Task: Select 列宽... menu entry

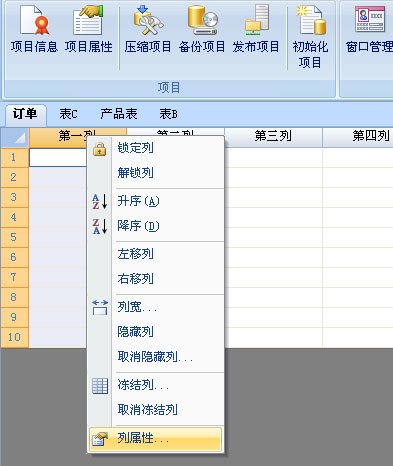Action: pos(156,307)
